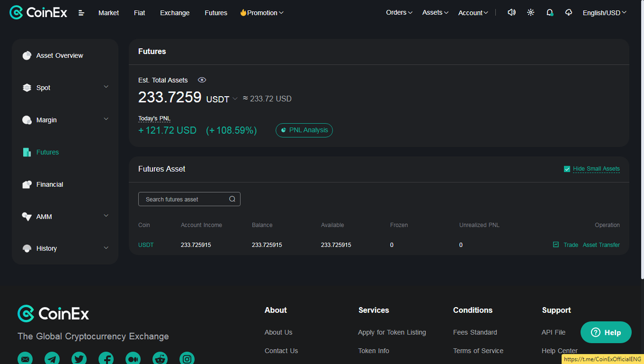Click the search magnifier icon
Image resolution: width=644 pixels, height=364 pixels.
(x=232, y=199)
